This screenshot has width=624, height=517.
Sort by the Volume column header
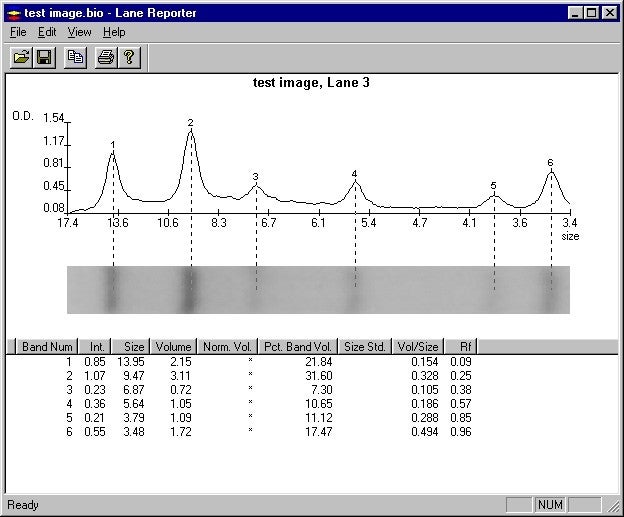(173, 347)
